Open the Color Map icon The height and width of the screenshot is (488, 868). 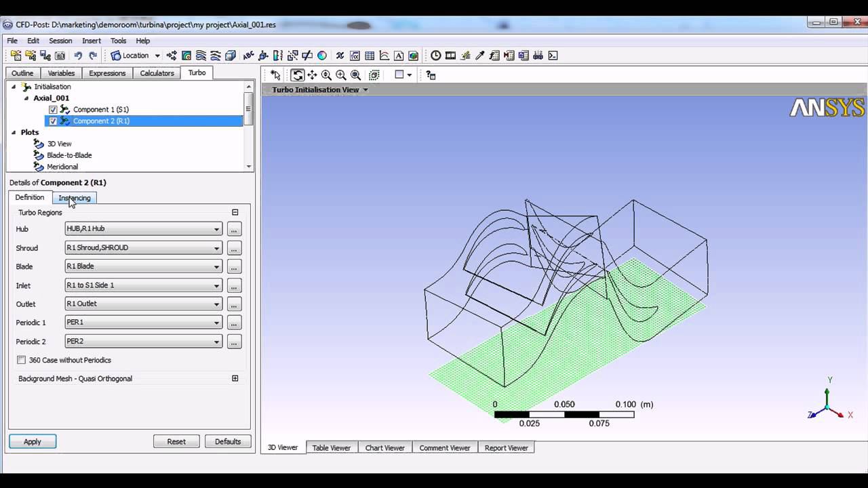pos(322,56)
